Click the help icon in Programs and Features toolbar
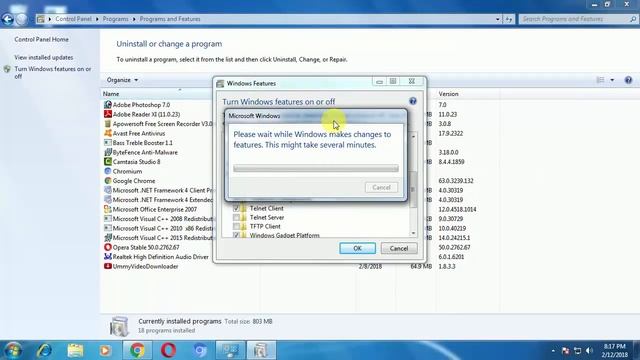The height and width of the screenshot is (360, 640). click(x=628, y=80)
